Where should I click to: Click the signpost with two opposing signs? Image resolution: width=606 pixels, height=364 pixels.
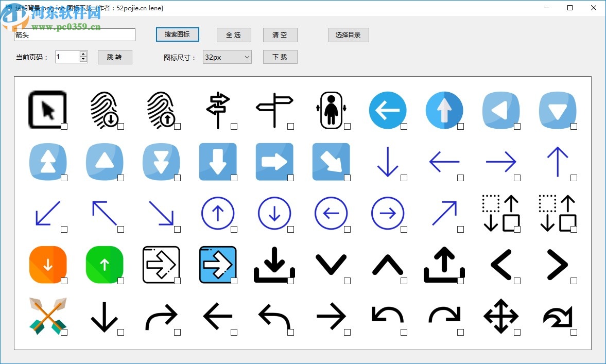pos(218,110)
